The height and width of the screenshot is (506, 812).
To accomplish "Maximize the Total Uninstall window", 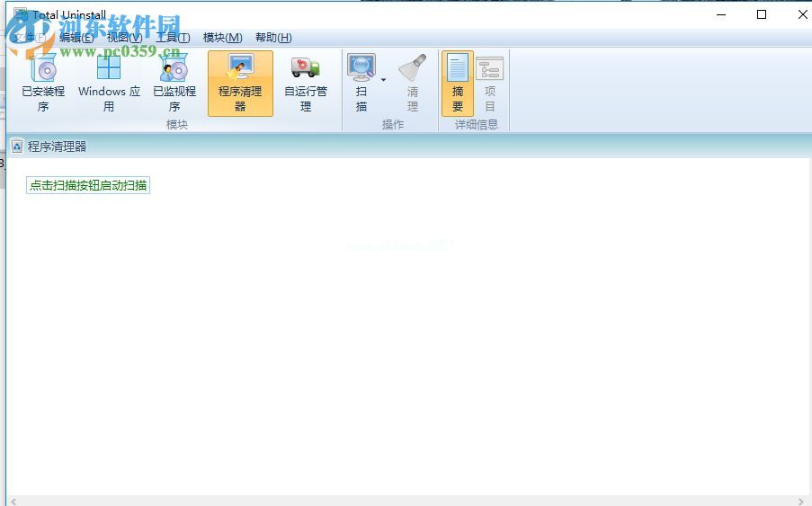I will coord(762,14).
